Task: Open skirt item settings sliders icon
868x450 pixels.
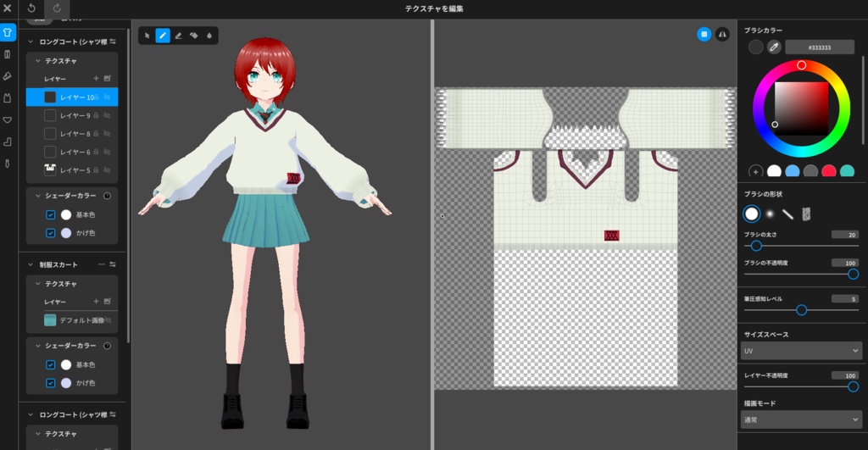Action: tap(113, 264)
